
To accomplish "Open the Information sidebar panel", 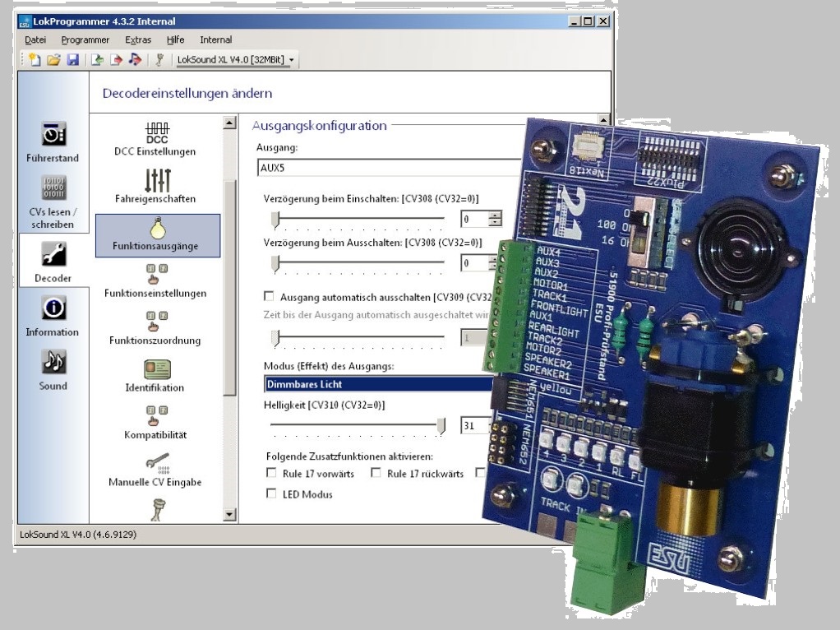I will (53, 317).
